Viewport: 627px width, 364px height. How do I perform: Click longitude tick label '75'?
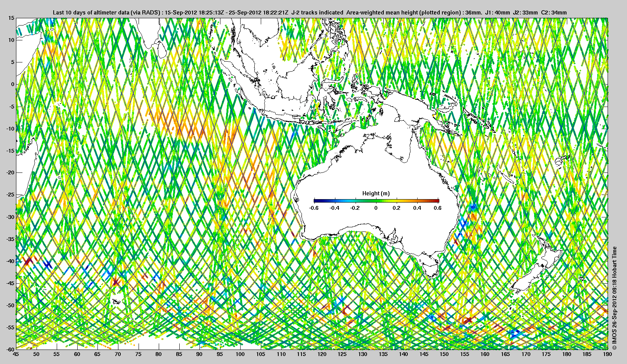coord(138,354)
